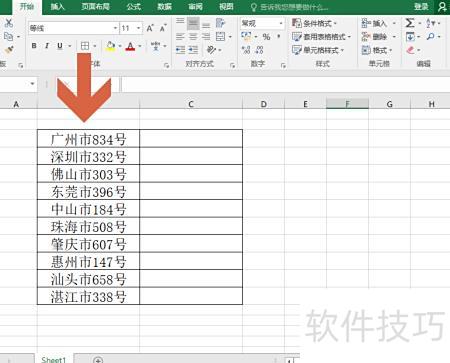This screenshot has width=450, height=363.
Task: Click Merge and Center icon
Action: pos(220,36)
